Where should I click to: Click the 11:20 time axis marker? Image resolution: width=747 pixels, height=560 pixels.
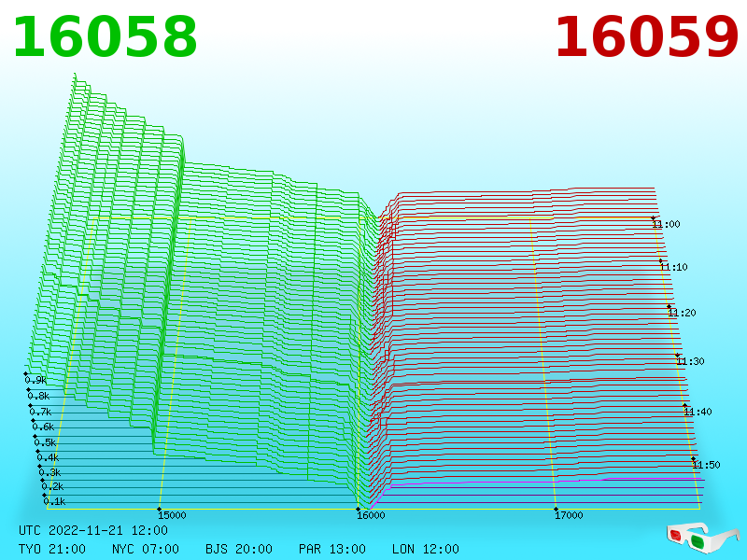(x=682, y=313)
